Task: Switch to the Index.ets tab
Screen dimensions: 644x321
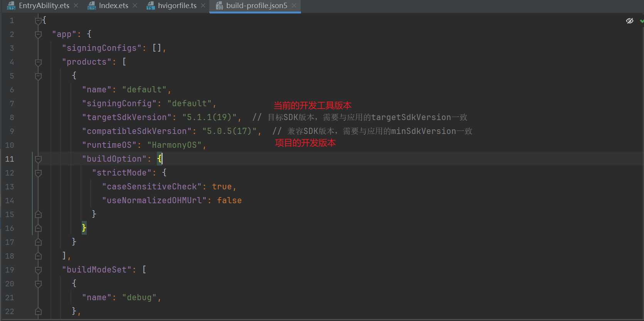Action: click(113, 6)
